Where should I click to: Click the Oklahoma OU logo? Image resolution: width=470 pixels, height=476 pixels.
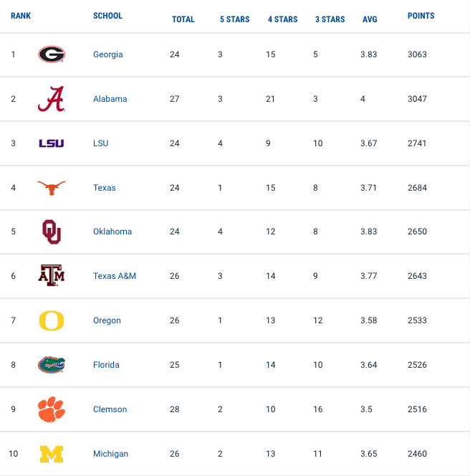pyautogui.click(x=52, y=232)
